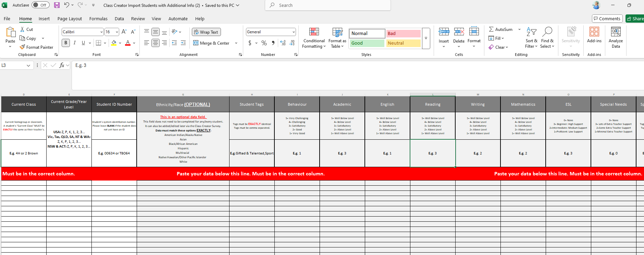Click the Fill button
The height and width of the screenshot is (255, 644).
[x=496, y=38]
